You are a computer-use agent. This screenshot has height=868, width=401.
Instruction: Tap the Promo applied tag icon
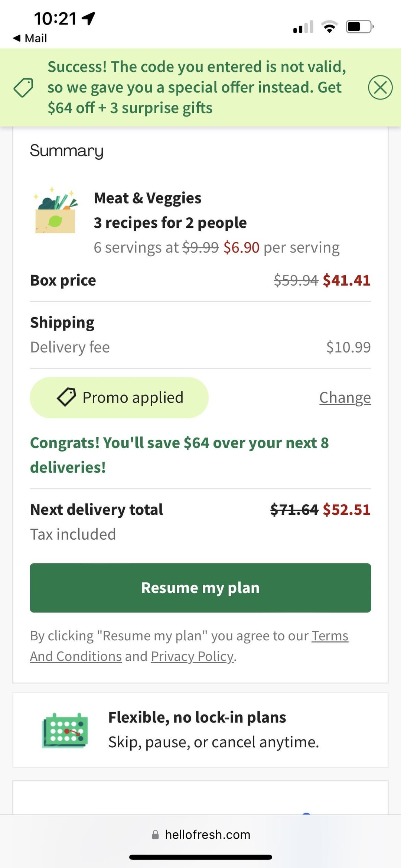[66, 397]
